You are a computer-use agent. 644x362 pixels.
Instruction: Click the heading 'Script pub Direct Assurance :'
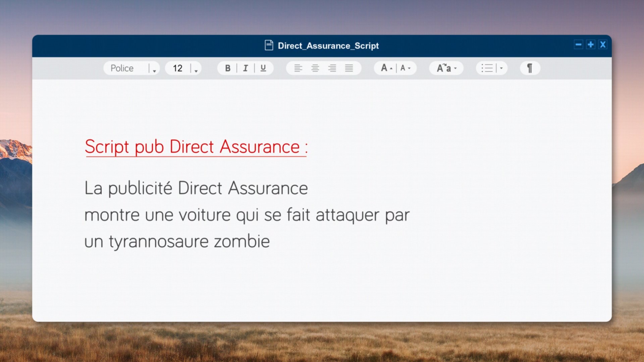(196, 147)
